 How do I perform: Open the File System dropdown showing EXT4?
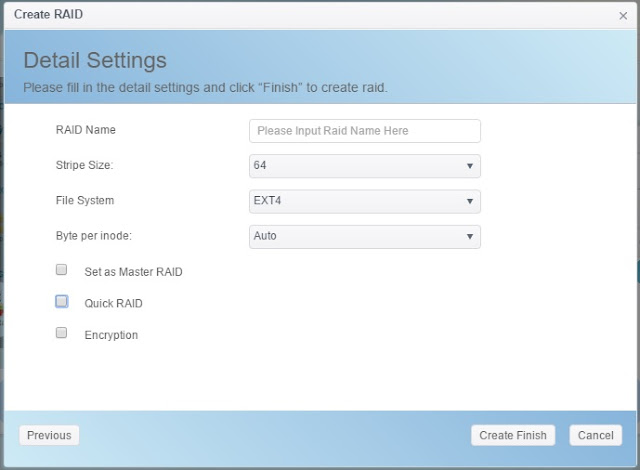[364, 201]
